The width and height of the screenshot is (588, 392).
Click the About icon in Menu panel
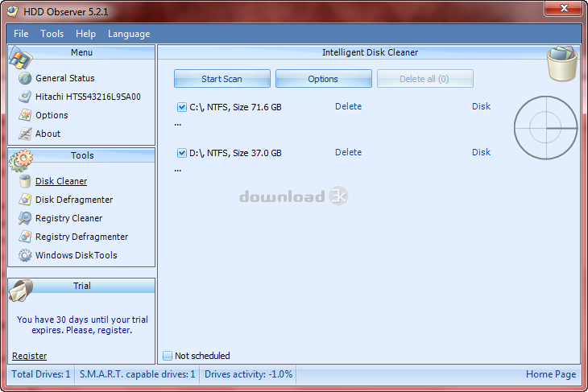coord(25,134)
